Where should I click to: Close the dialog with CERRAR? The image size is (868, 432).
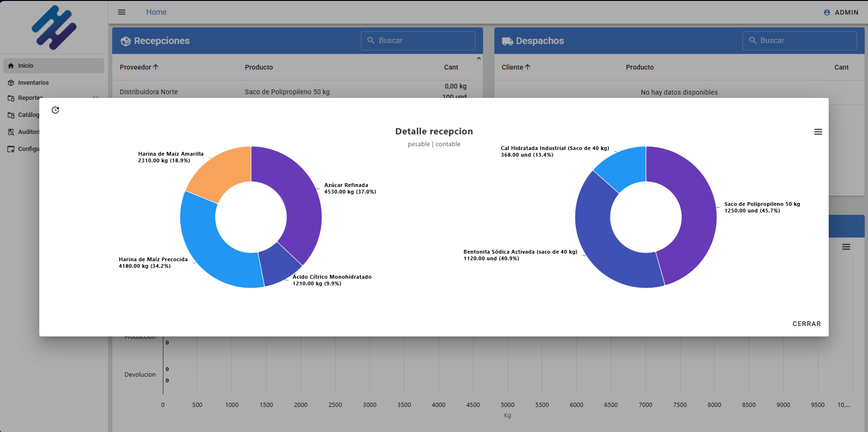[806, 324]
